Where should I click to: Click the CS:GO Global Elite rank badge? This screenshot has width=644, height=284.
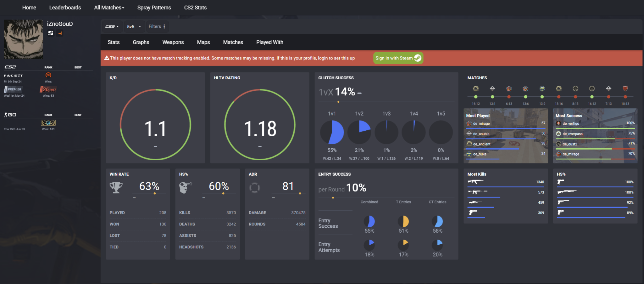coord(48,122)
